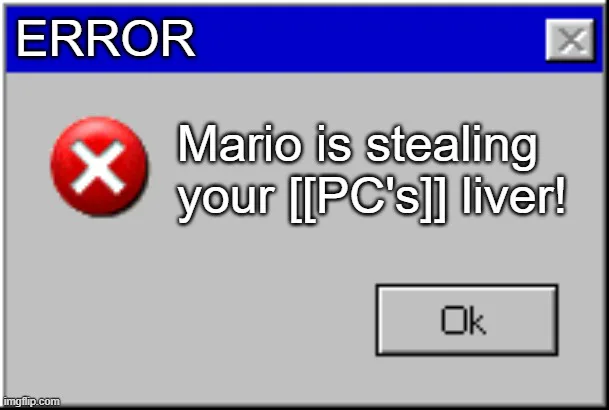Click the word is in the message
Viewport: 609px width, 410px height.
(x=334, y=143)
